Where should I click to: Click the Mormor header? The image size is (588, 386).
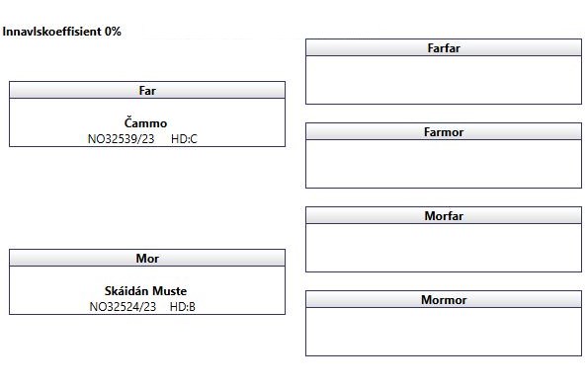click(444, 300)
